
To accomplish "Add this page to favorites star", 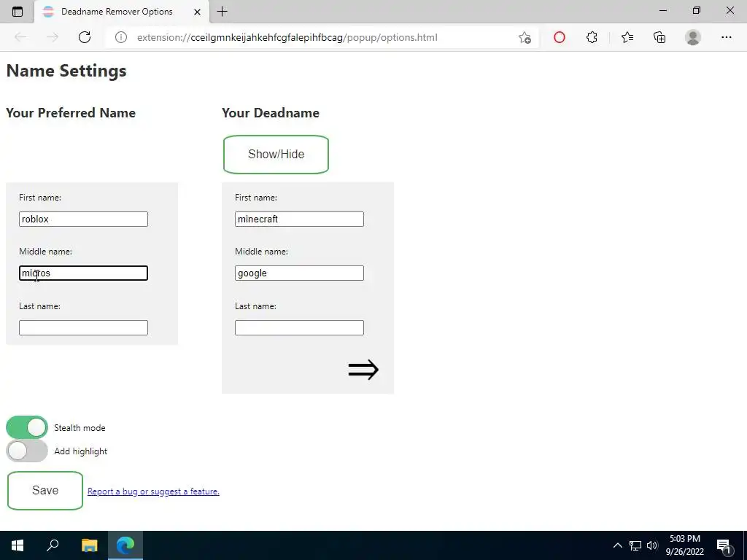I will [525, 38].
